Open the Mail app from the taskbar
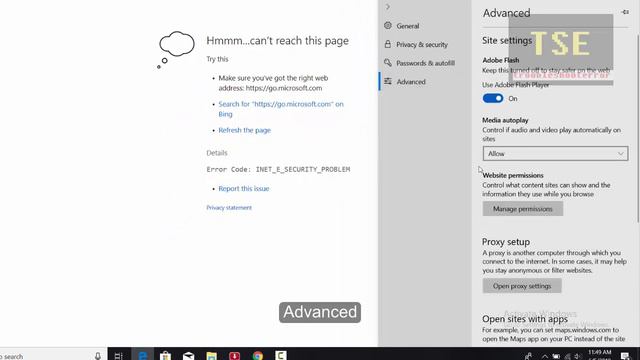Screen dimensions: 640x360 tap(188, 356)
